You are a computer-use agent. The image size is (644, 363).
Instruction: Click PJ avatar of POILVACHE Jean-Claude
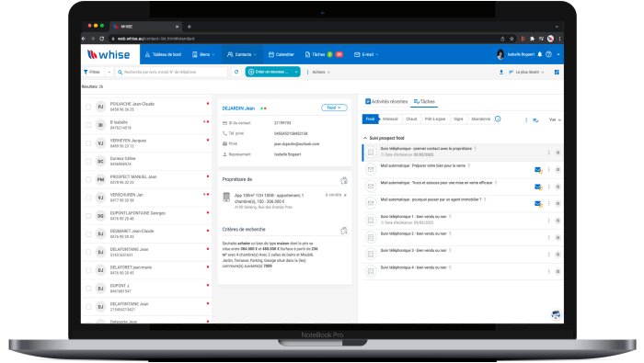pyautogui.click(x=100, y=107)
